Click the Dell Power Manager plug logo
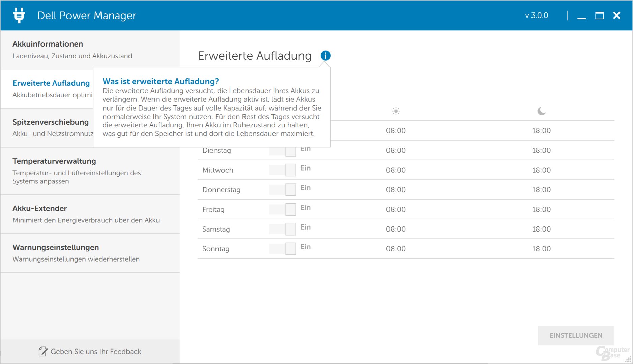The height and width of the screenshot is (364, 633). pyautogui.click(x=19, y=15)
